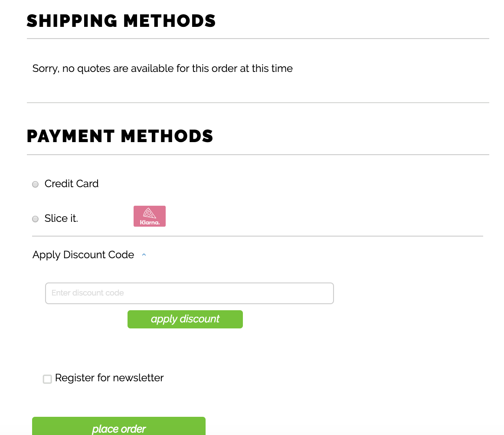Select the Credit Card payment option
Image resolution: width=504 pixels, height=435 pixels.
(35, 184)
